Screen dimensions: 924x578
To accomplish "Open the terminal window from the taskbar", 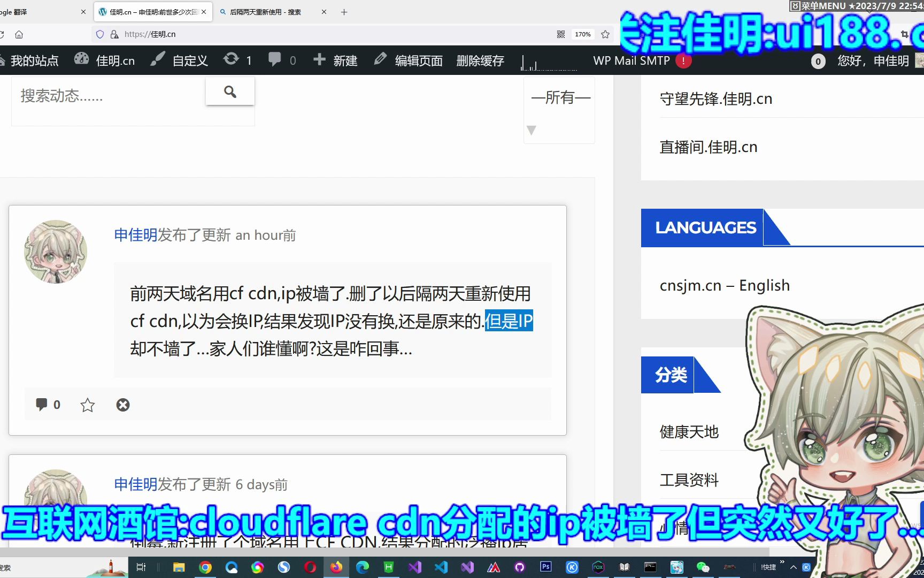I will [651, 567].
